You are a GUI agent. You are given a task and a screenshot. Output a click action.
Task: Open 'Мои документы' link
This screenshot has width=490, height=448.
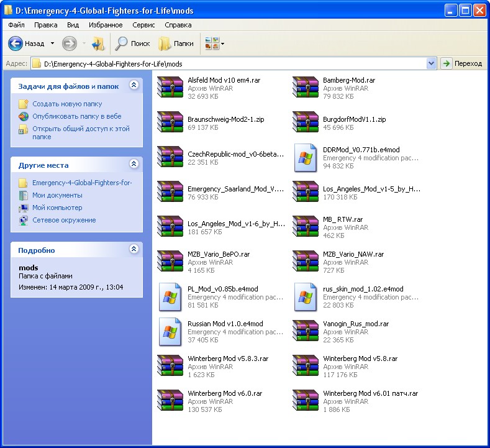[x=58, y=195]
